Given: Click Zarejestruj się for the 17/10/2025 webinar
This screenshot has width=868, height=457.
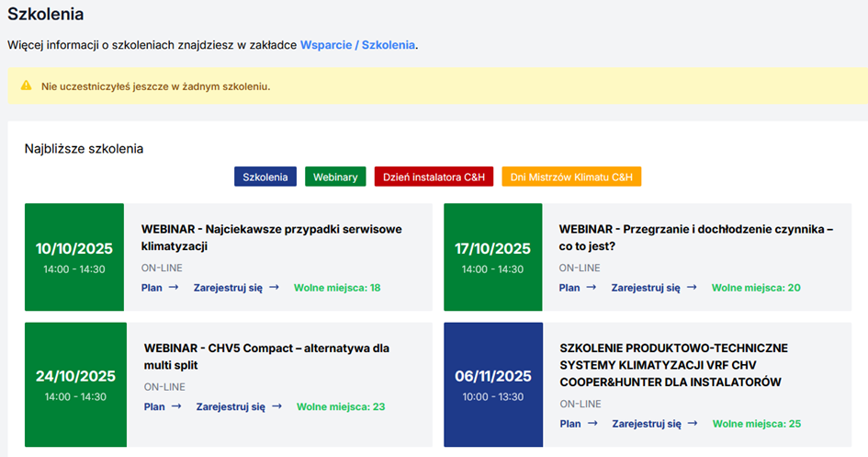Looking at the screenshot, I should pyautogui.click(x=654, y=288).
